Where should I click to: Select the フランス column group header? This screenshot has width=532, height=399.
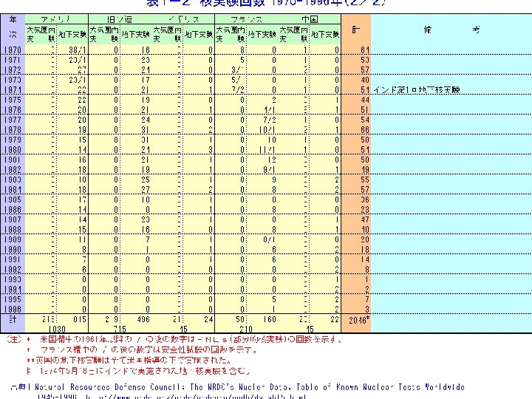click(x=247, y=19)
